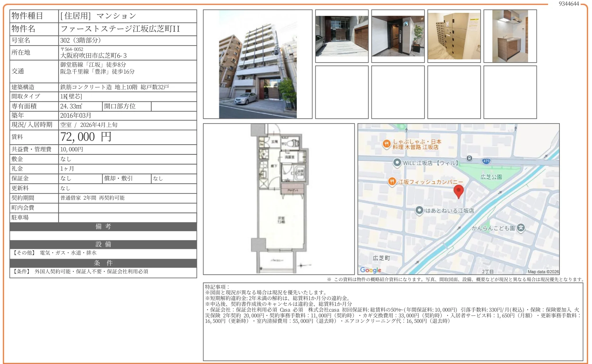Click the 72,000 円 rent value

(x=86, y=137)
